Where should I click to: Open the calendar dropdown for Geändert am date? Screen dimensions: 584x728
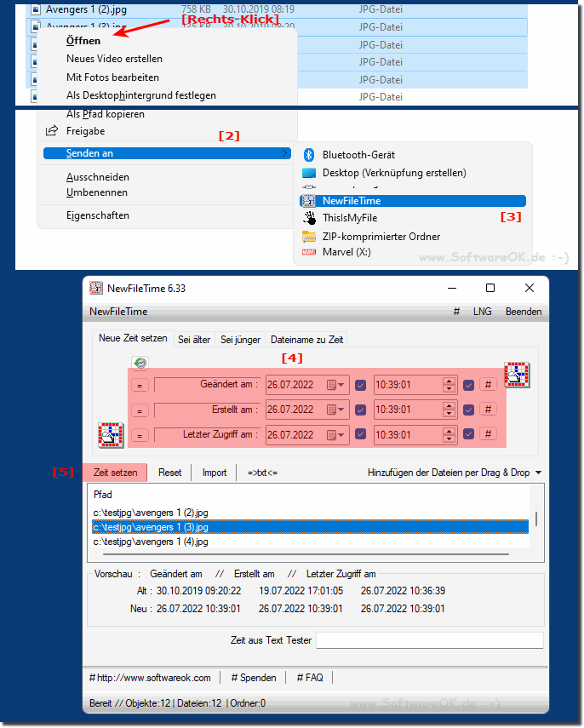pyautogui.click(x=335, y=385)
